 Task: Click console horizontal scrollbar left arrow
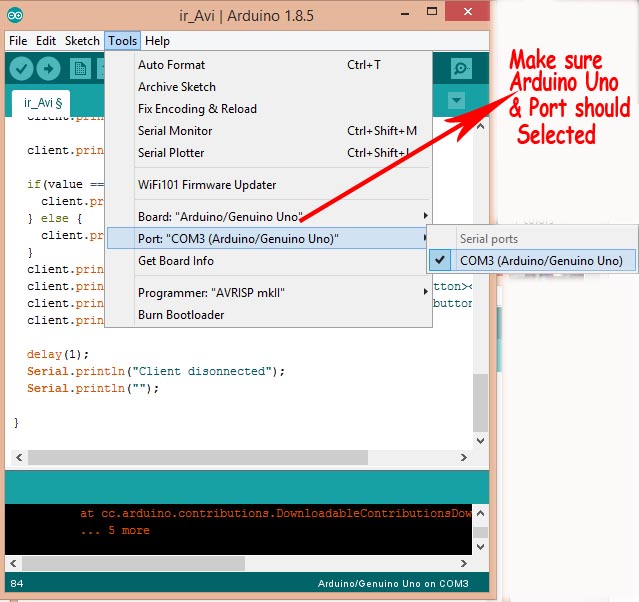tap(13, 563)
